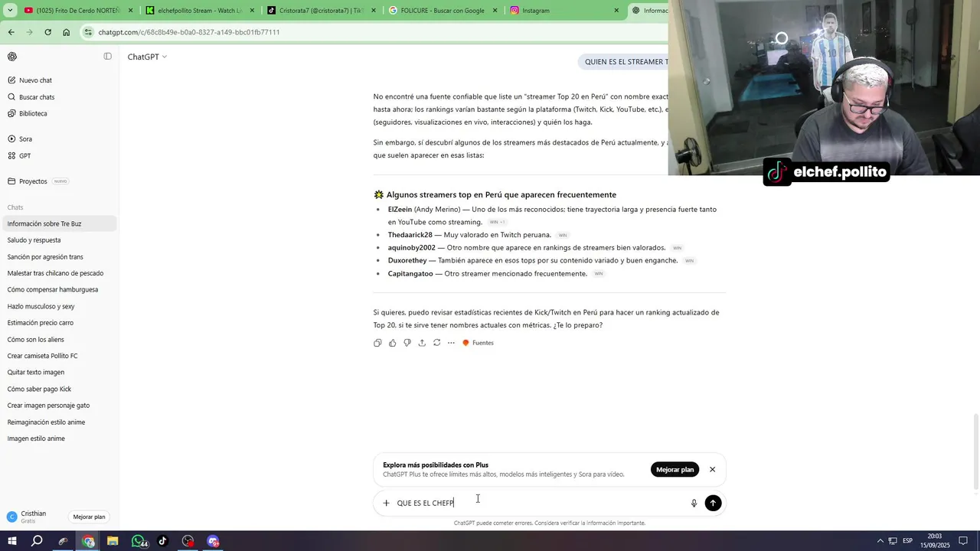Open the Fuentes sources button
Screen dimensions: 980x551
(478, 343)
